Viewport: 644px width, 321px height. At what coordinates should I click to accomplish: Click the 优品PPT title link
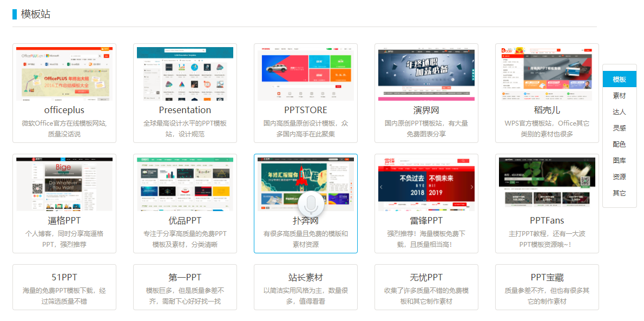click(185, 221)
